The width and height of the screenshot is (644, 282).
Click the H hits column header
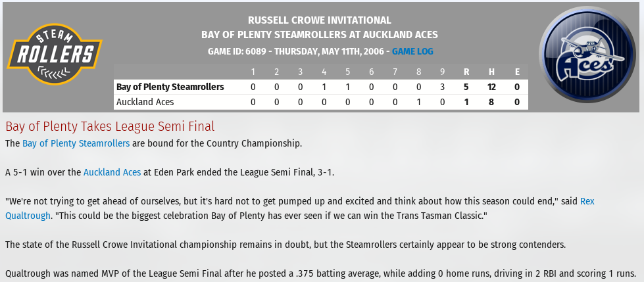(491, 72)
